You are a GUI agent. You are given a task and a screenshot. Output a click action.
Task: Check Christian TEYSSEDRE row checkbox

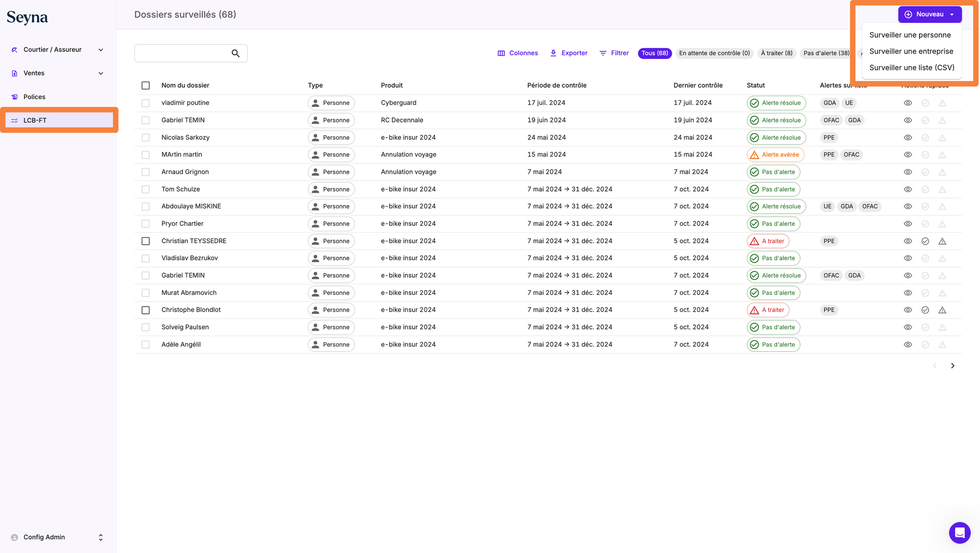pos(145,241)
